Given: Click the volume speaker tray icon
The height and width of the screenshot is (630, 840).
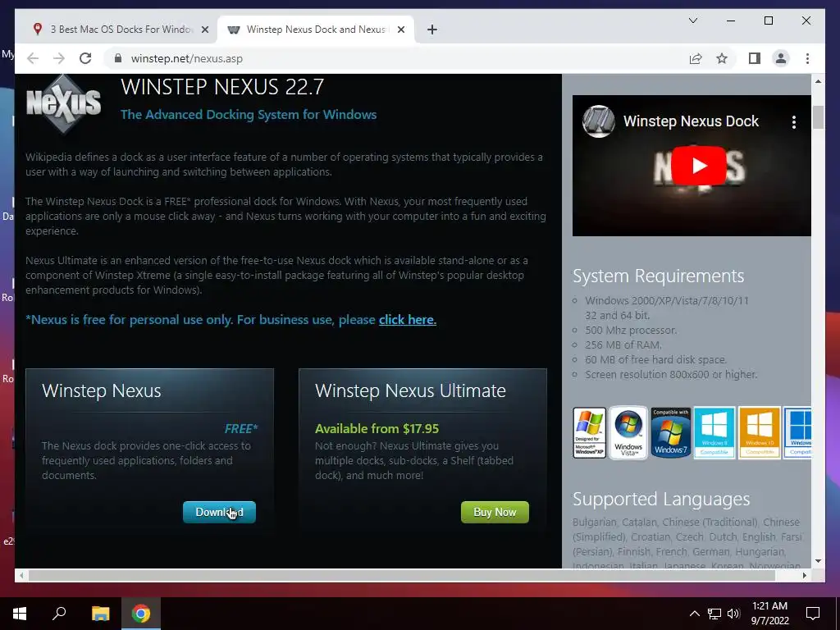Looking at the screenshot, I should [x=733, y=614].
